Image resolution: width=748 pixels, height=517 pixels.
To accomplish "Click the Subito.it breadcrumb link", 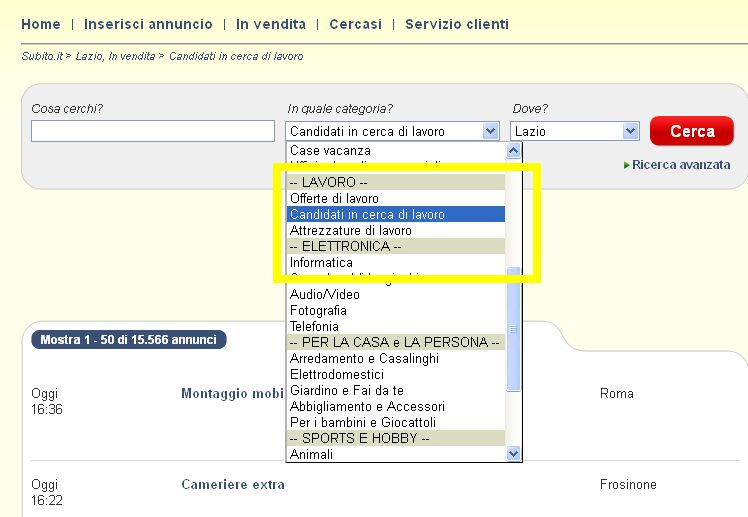I will pos(43,57).
